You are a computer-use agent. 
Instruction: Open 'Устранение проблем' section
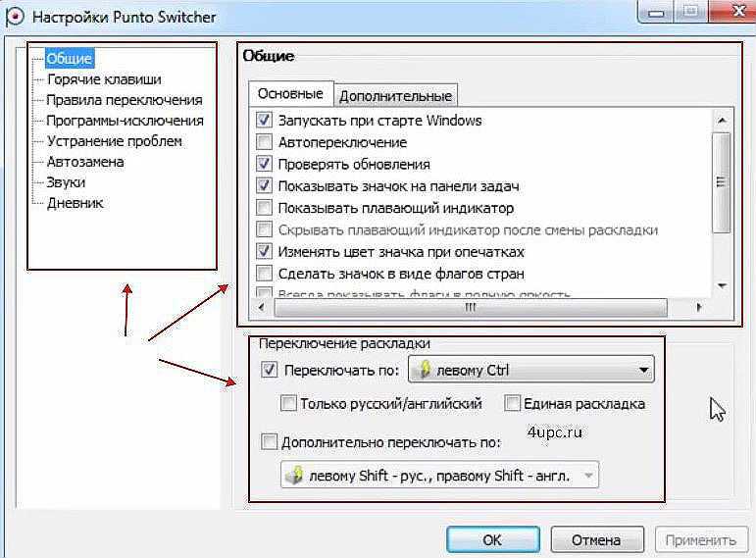click(115, 141)
